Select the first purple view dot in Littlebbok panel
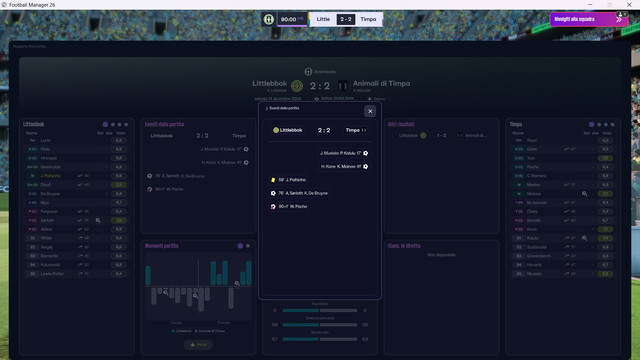The image size is (640, 360). (x=105, y=124)
